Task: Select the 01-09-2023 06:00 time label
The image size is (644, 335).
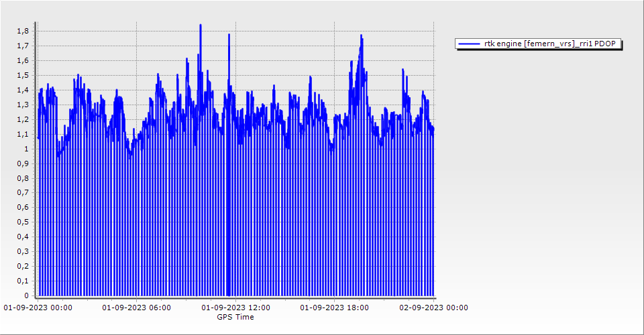Action: [x=137, y=308]
